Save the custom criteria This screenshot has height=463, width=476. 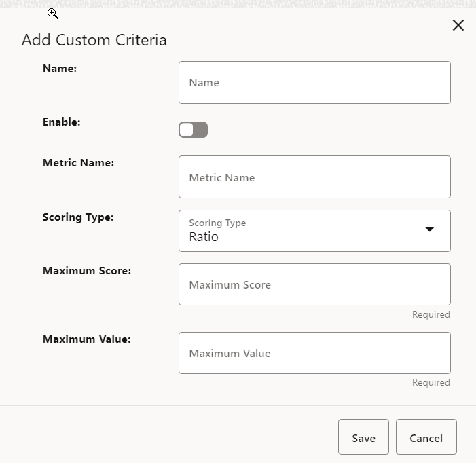[363, 437]
